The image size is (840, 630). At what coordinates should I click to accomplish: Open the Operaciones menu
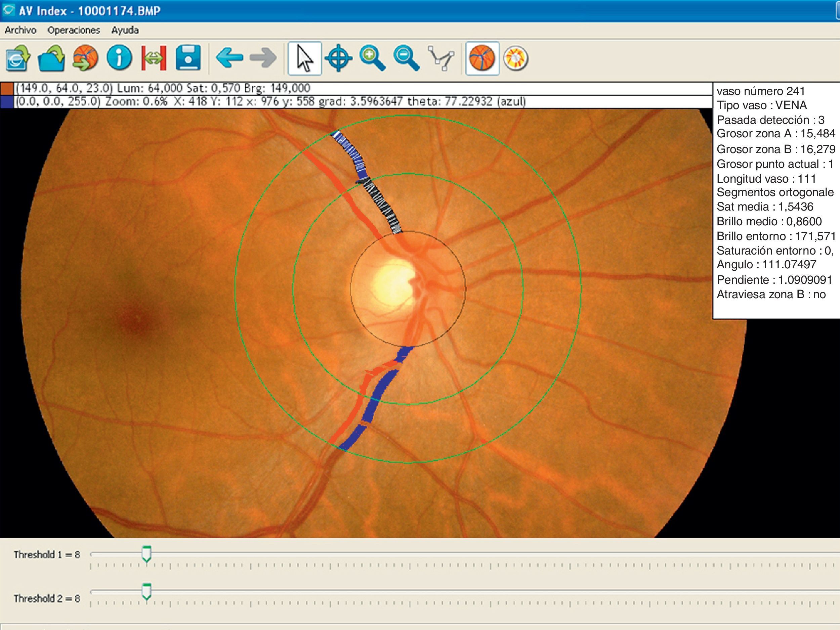click(x=74, y=30)
